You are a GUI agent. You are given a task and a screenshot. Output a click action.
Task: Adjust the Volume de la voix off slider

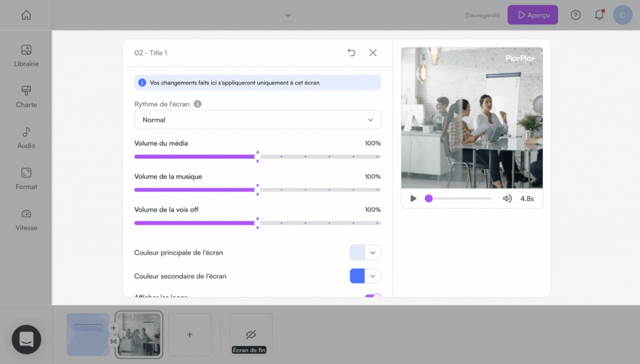click(258, 223)
